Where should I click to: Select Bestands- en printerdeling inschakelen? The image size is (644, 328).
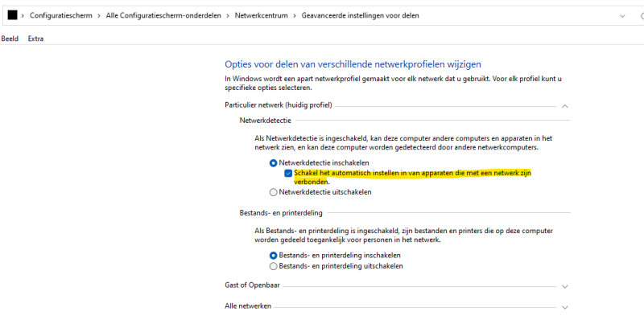point(274,256)
